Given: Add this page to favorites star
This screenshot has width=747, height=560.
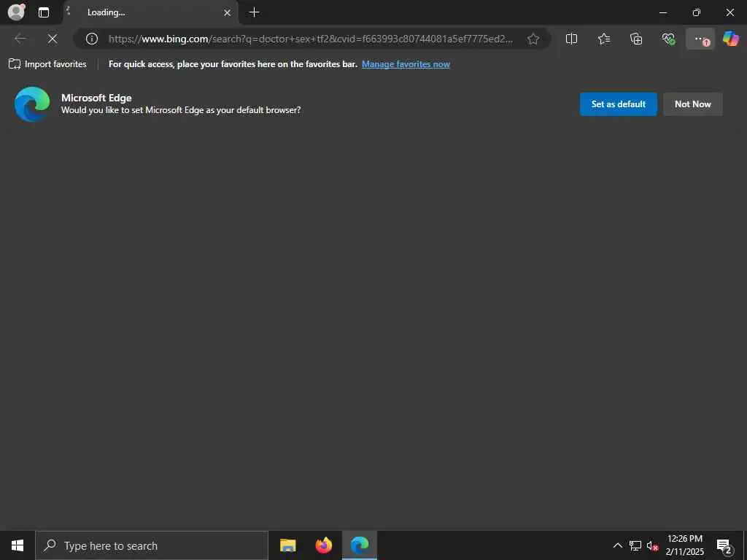Looking at the screenshot, I should click(533, 39).
